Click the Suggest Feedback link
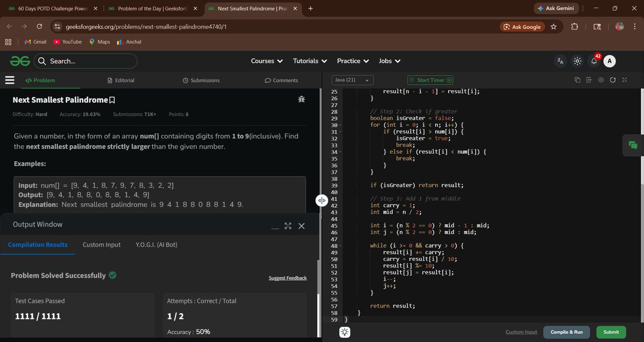 click(x=288, y=278)
